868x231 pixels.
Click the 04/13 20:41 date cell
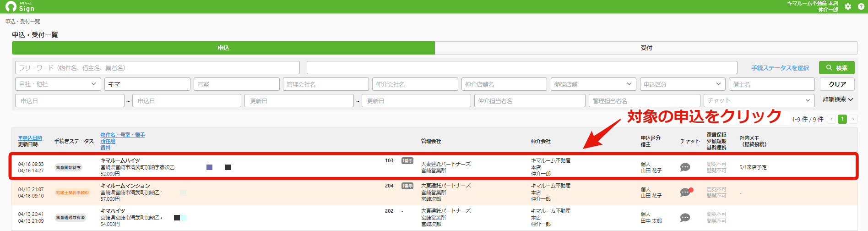pyautogui.click(x=31, y=214)
